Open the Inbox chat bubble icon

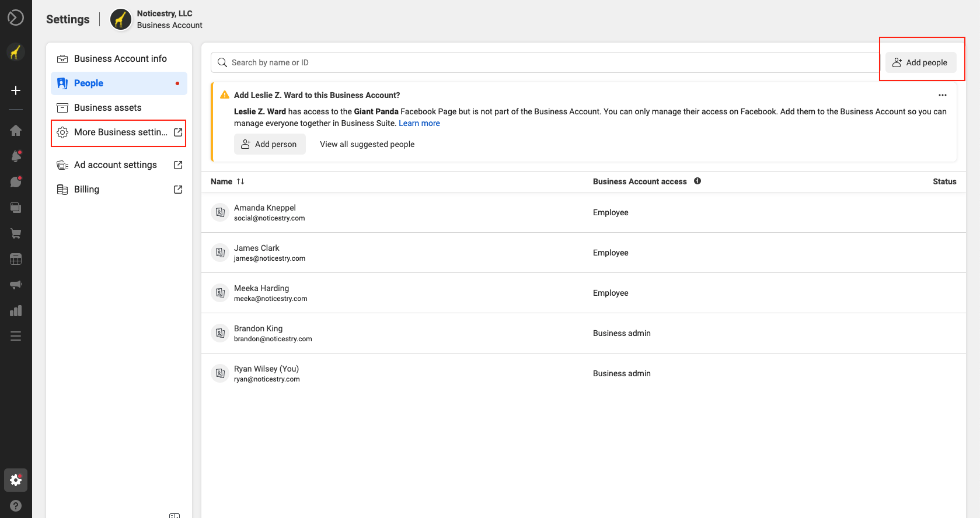[16, 182]
